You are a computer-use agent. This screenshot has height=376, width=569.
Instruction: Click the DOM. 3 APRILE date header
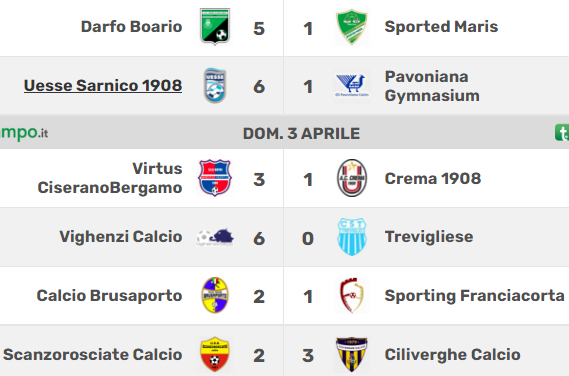301,134
